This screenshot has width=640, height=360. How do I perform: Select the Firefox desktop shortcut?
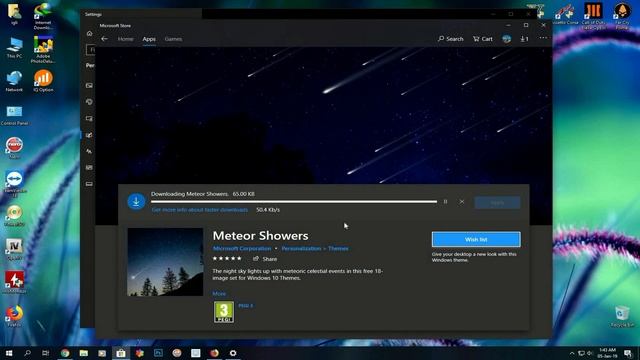(14, 316)
